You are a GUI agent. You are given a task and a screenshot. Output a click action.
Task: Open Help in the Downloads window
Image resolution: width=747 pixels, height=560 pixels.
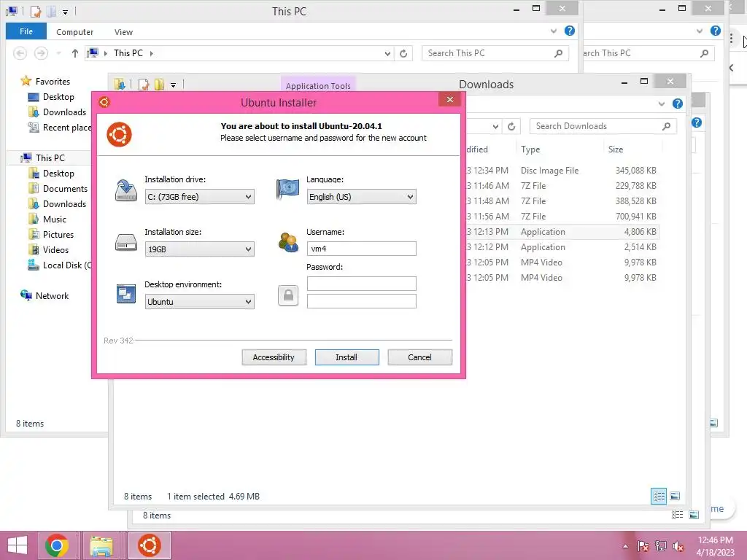click(678, 104)
